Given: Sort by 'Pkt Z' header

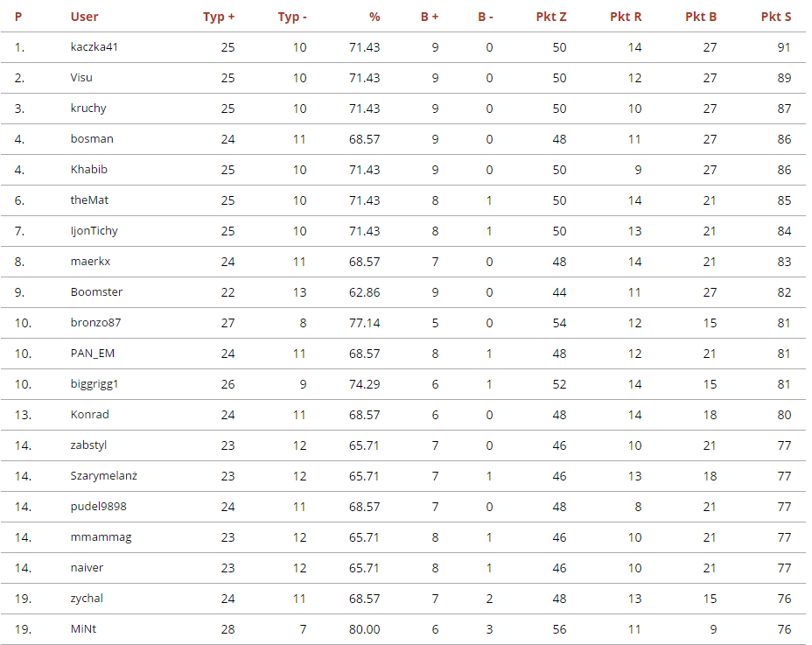Looking at the screenshot, I should (x=551, y=17).
